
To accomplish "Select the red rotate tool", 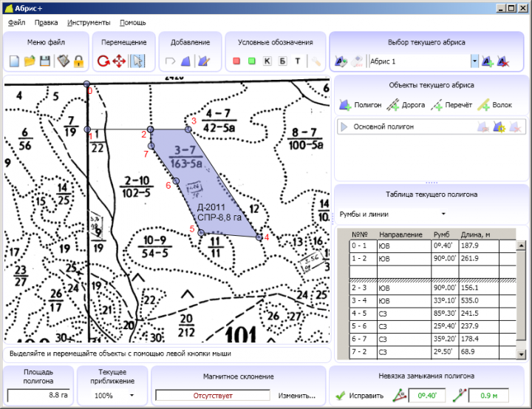I will (103, 61).
